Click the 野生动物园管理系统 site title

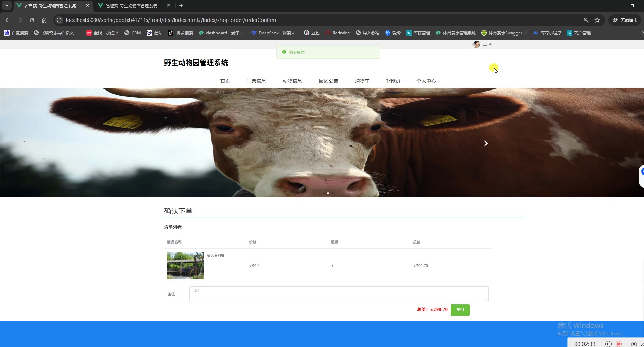[196, 63]
